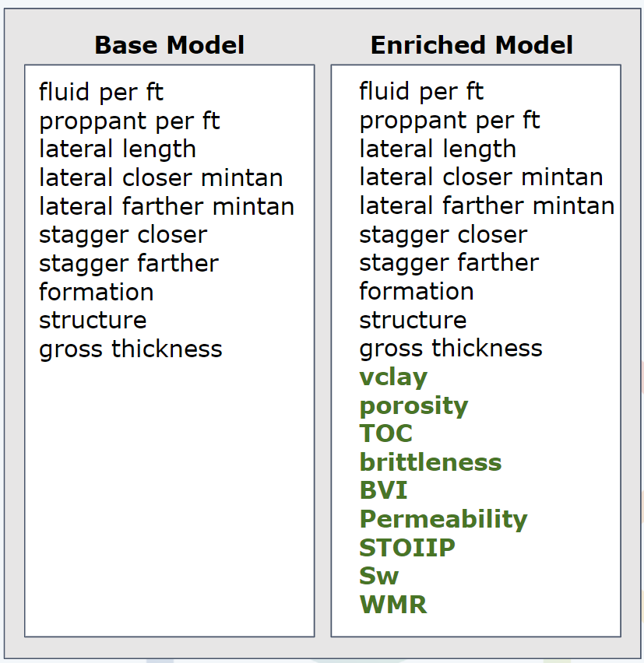644x663 pixels.
Task: Click structure in the Base Model list
Action: point(93,321)
